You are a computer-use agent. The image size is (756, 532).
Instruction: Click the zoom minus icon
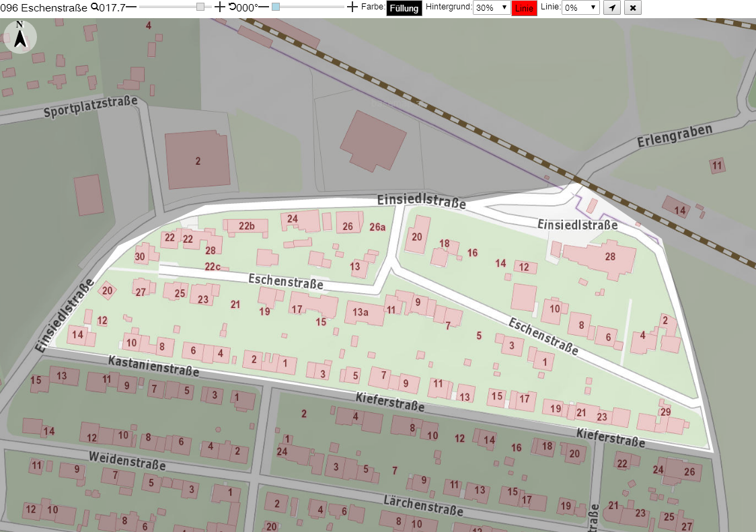[131, 7]
